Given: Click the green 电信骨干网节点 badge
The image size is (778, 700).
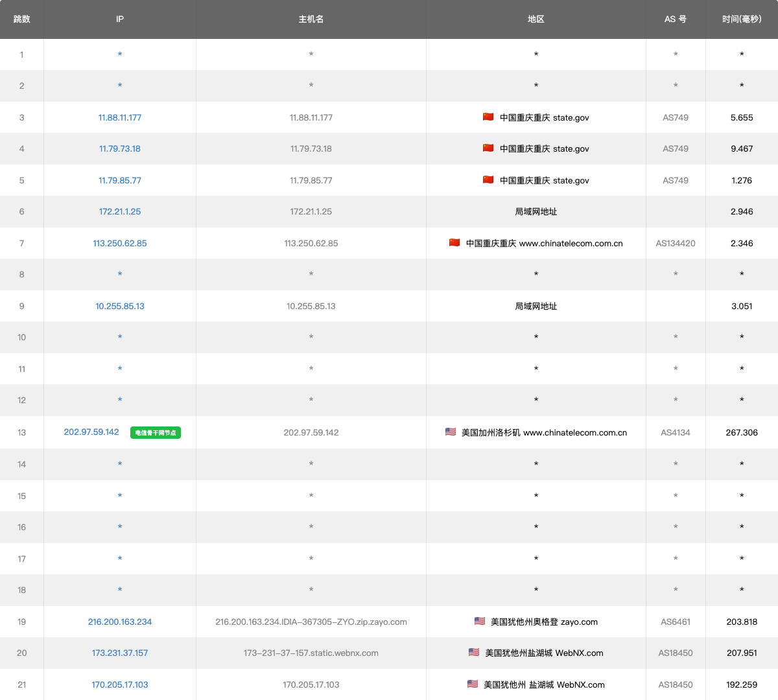Looking at the screenshot, I should click(x=156, y=432).
